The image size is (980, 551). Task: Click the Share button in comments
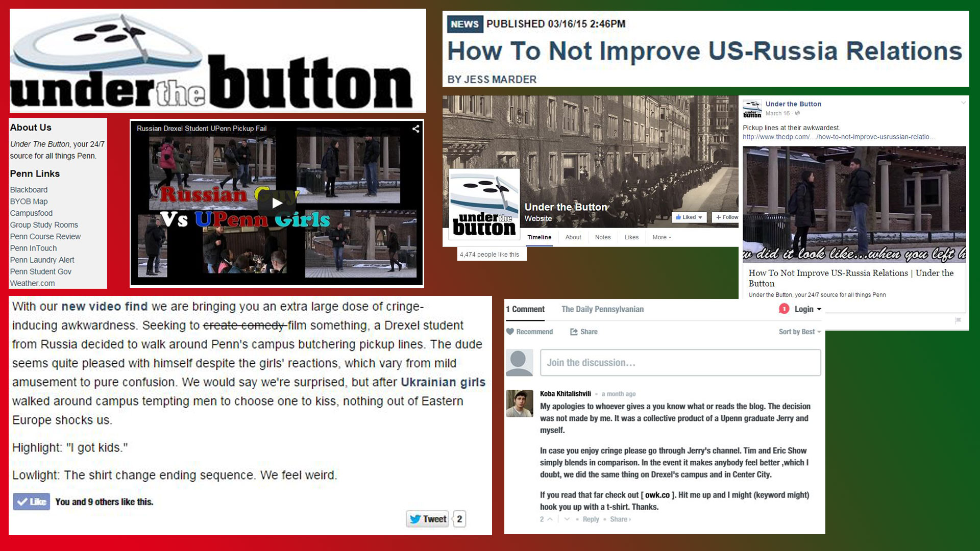coord(584,332)
